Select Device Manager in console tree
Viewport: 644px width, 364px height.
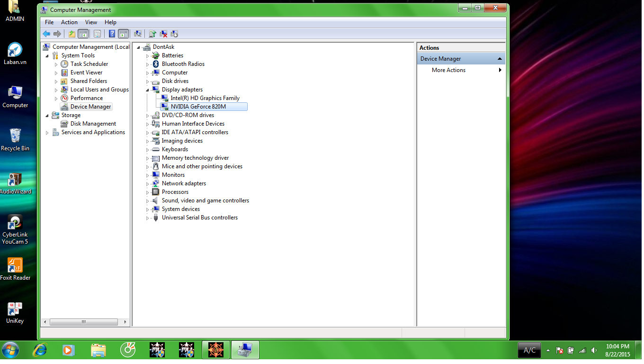[90, 107]
